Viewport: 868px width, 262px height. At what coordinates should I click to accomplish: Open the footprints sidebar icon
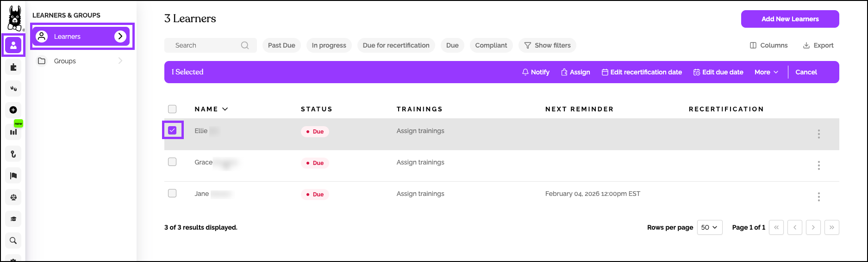pyautogui.click(x=13, y=88)
